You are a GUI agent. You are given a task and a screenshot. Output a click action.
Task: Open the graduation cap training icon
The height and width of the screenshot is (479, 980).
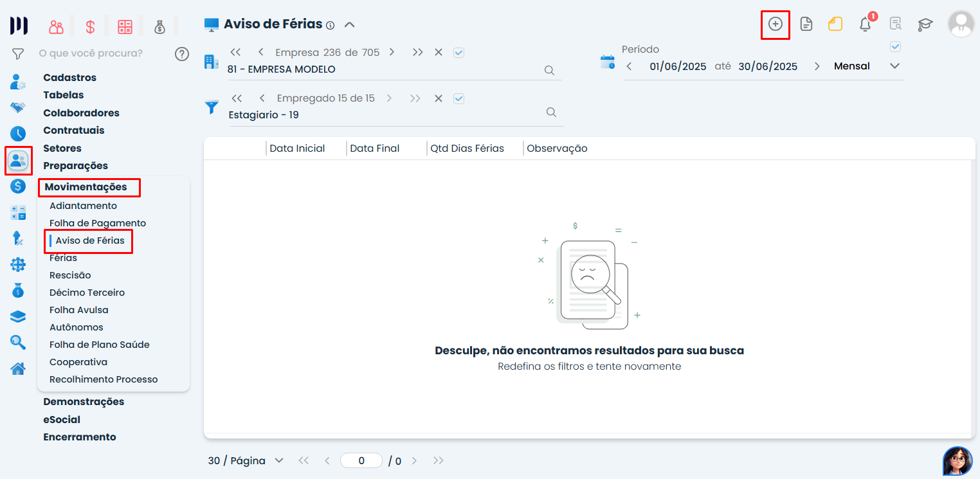click(x=925, y=24)
